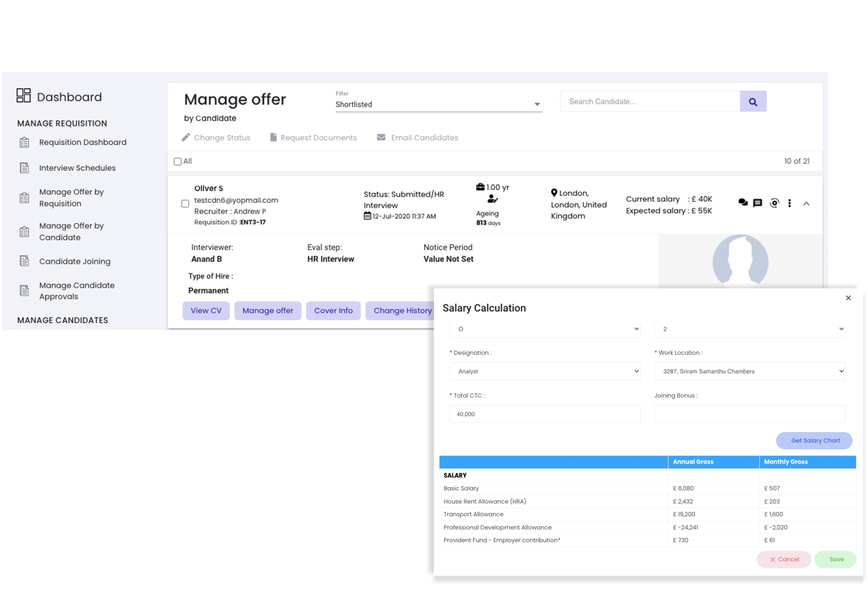Click the Email Candidates envelope icon
Image resolution: width=868 pixels, height=613 pixels.
(x=381, y=137)
